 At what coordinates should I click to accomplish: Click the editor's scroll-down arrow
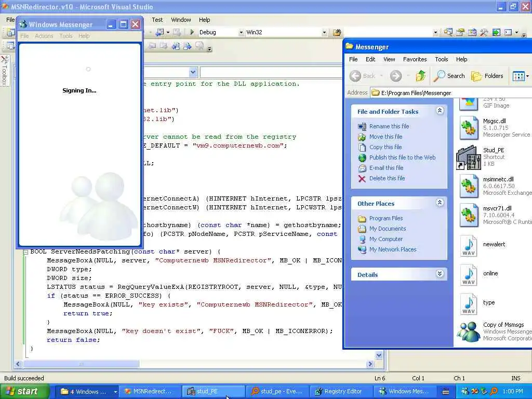click(x=379, y=355)
